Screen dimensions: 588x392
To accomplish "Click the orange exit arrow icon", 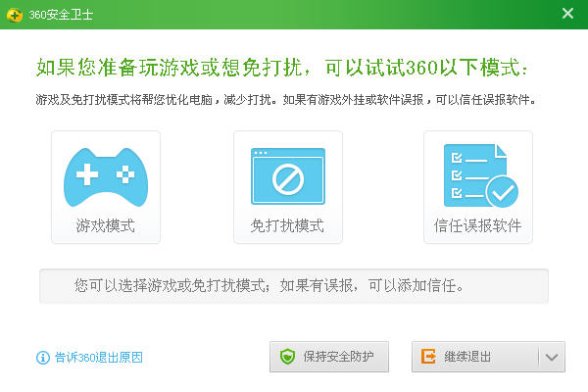I will pos(428,357).
